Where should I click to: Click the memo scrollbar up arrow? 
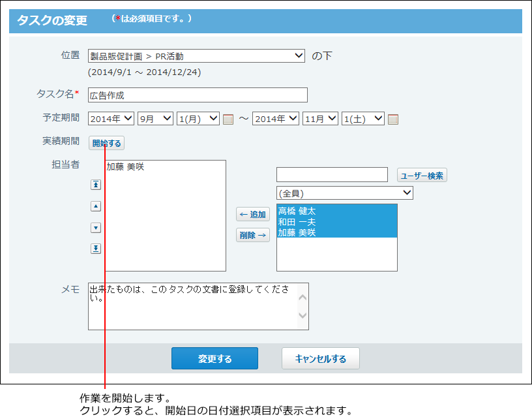click(x=303, y=298)
